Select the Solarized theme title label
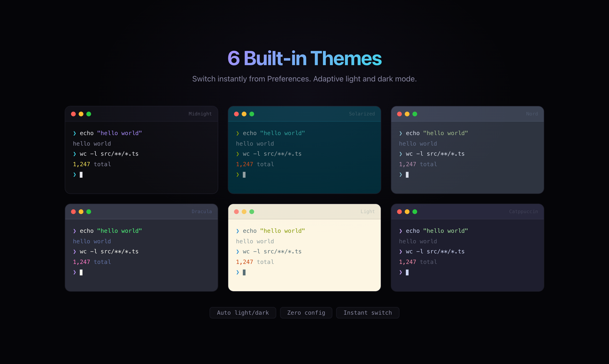The height and width of the screenshot is (364, 609). tap(362, 114)
